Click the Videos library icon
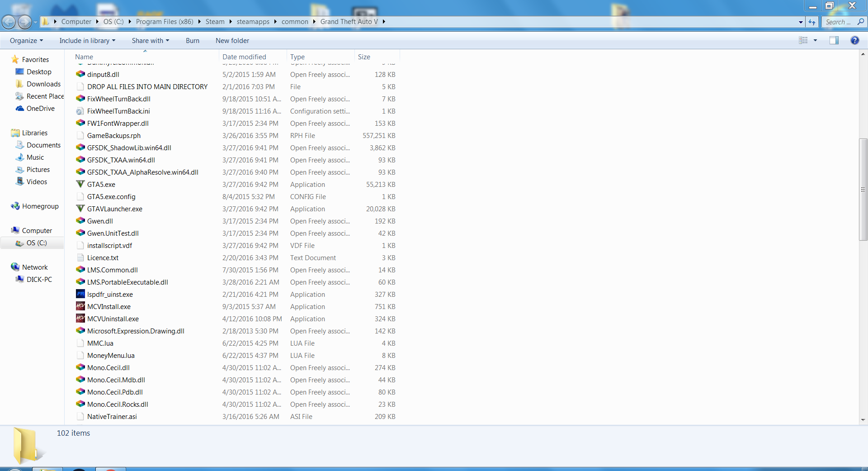The image size is (868, 471). click(x=20, y=181)
